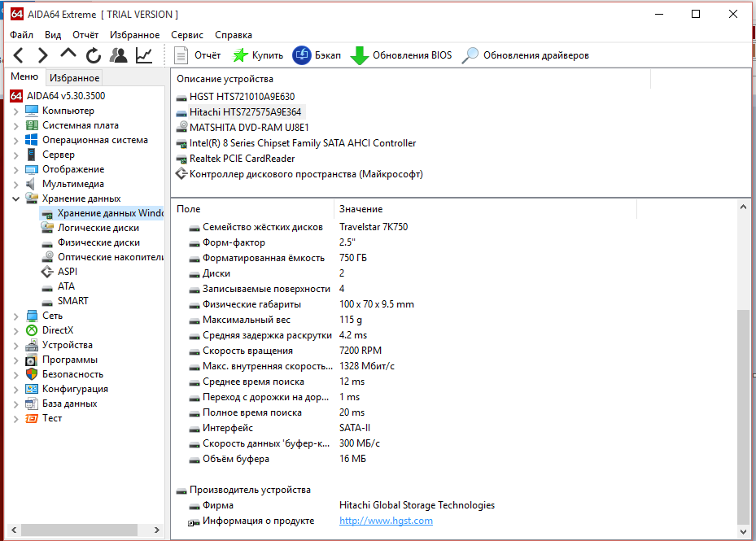
Task: Expand the Отображение tree node
Action: (15, 170)
